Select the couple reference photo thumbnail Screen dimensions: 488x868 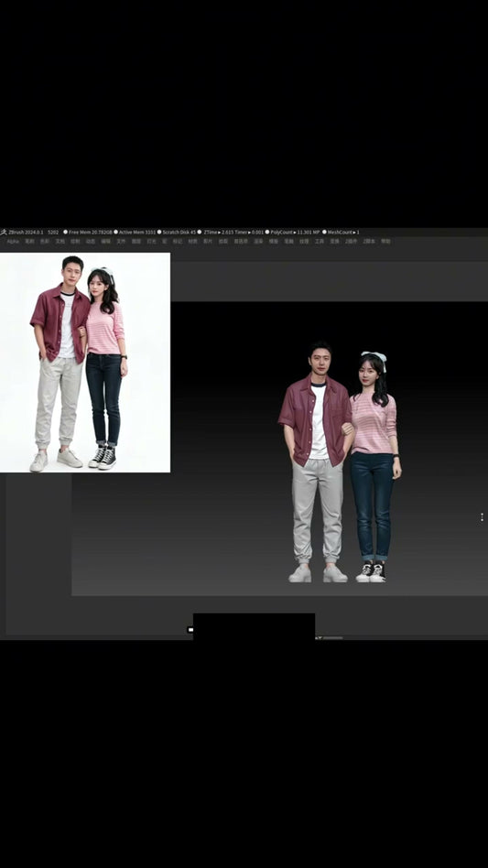tap(85, 363)
